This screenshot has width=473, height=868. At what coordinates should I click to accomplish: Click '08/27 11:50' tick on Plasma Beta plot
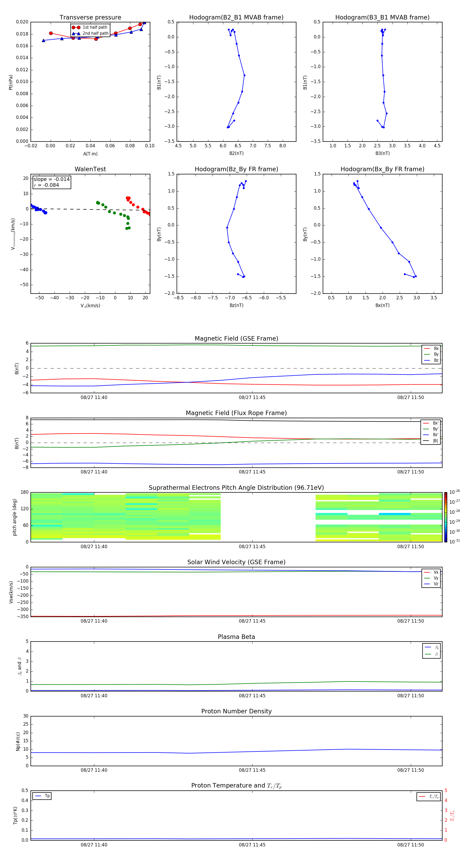pos(410,696)
